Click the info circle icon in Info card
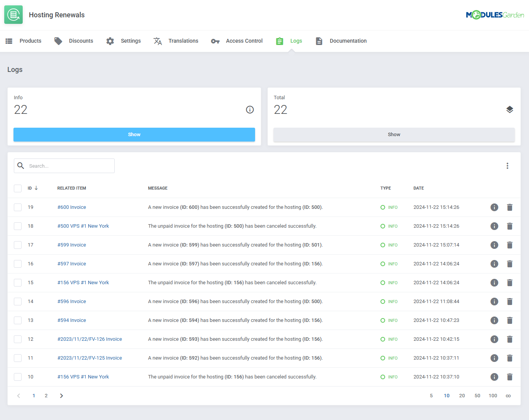 (250, 110)
